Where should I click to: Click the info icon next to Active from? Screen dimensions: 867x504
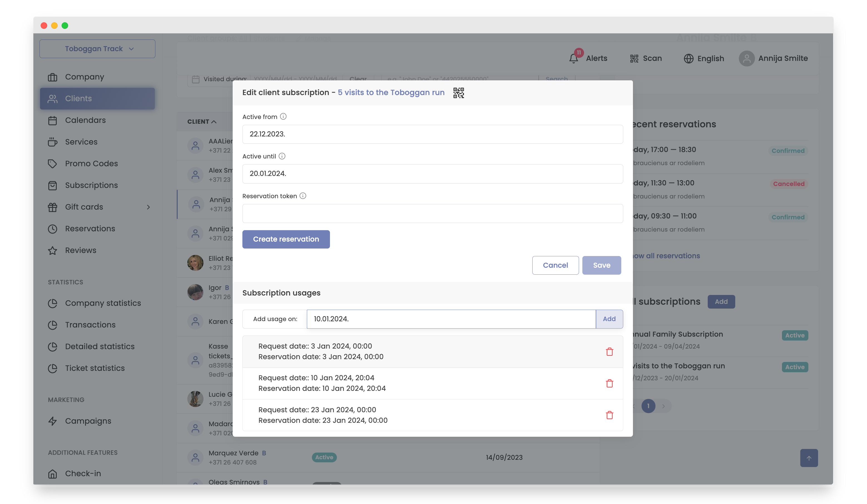[x=283, y=117]
